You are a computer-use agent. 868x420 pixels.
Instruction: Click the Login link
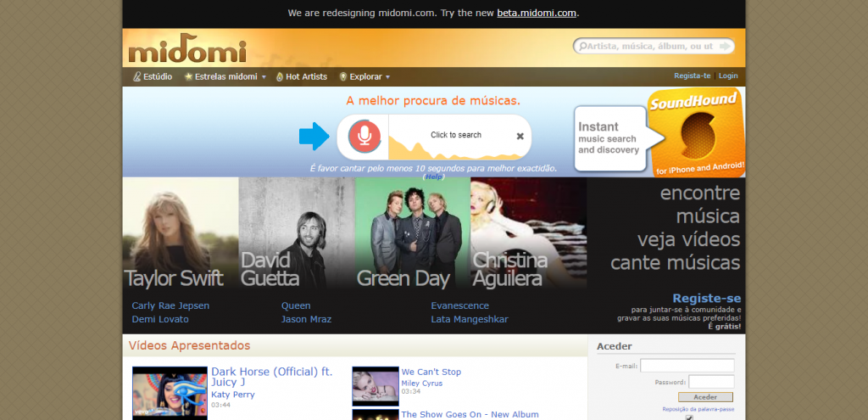click(728, 76)
